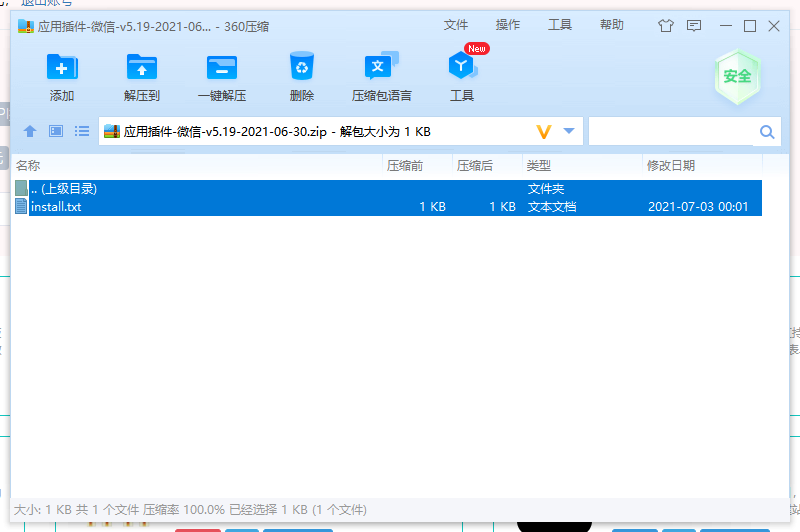Open the 文件 menu

[x=456, y=25]
